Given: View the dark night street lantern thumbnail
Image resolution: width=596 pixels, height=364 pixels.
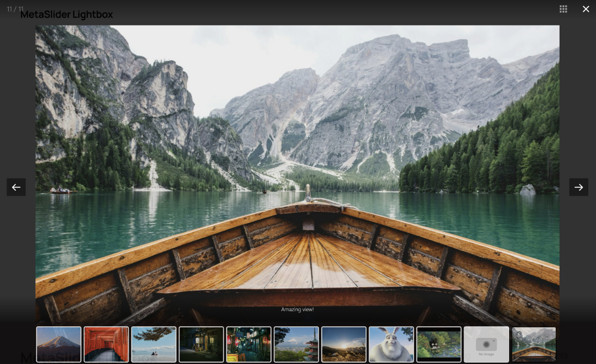Looking at the screenshot, I should (201, 344).
